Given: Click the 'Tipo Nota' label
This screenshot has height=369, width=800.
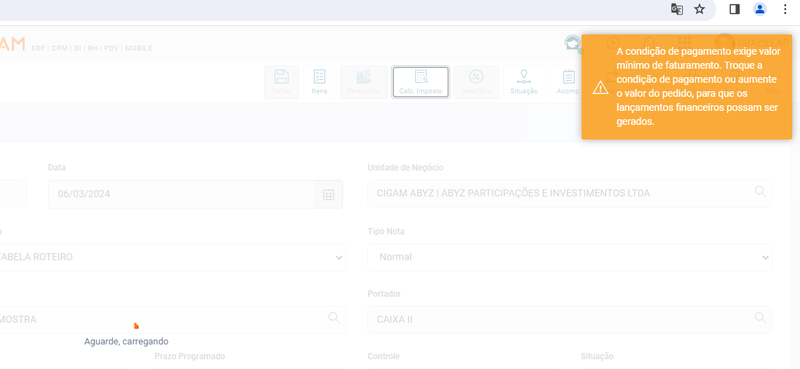Looking at the screenshot, I should [x=386, y=231].
